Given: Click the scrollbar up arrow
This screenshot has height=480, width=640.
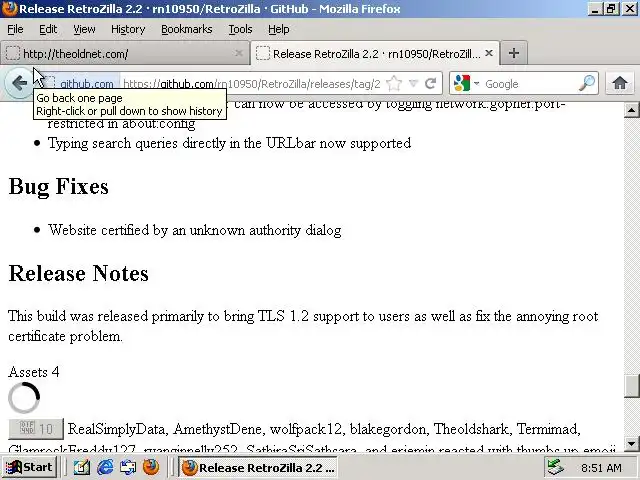Looking at the screenshot, I should [631, 110].
